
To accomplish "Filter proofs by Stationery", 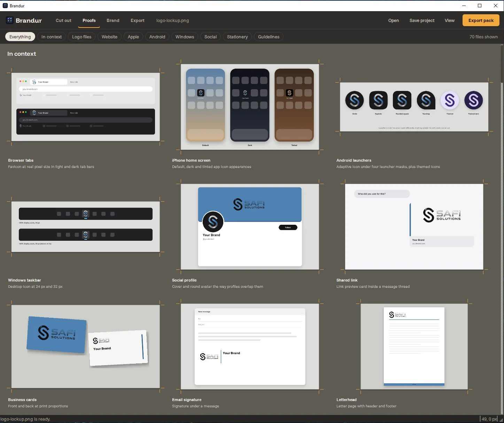I will coord(238,37).
